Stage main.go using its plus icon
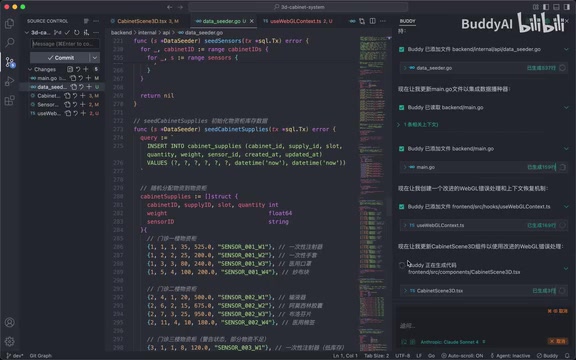The width and height of the screenshot is (576, 360). [88, 78]
